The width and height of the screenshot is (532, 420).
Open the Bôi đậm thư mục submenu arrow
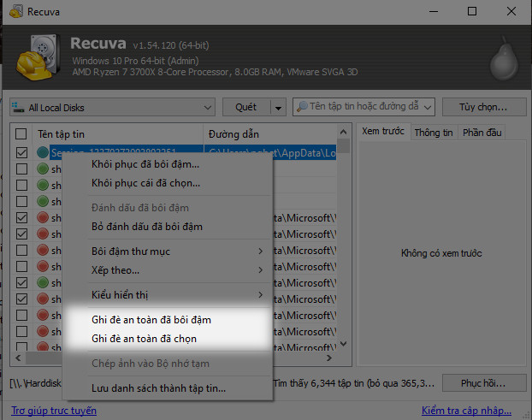[x=260, y=251]
